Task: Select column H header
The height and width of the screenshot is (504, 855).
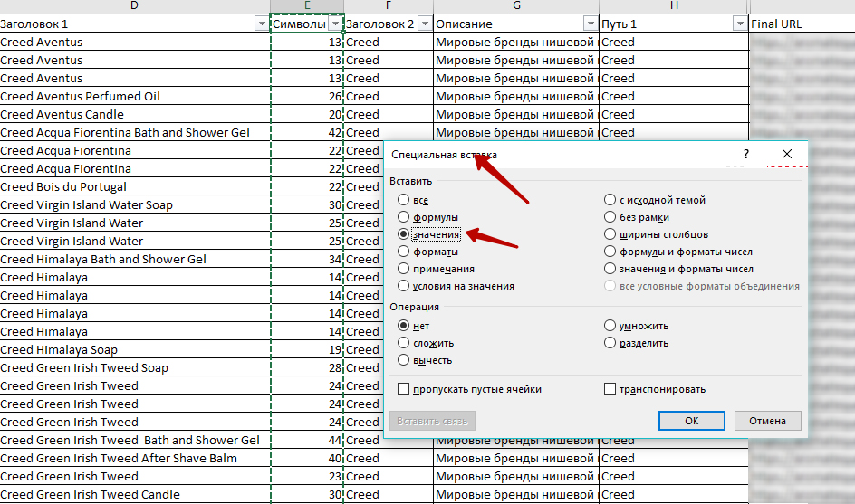Action: (674, 6)
